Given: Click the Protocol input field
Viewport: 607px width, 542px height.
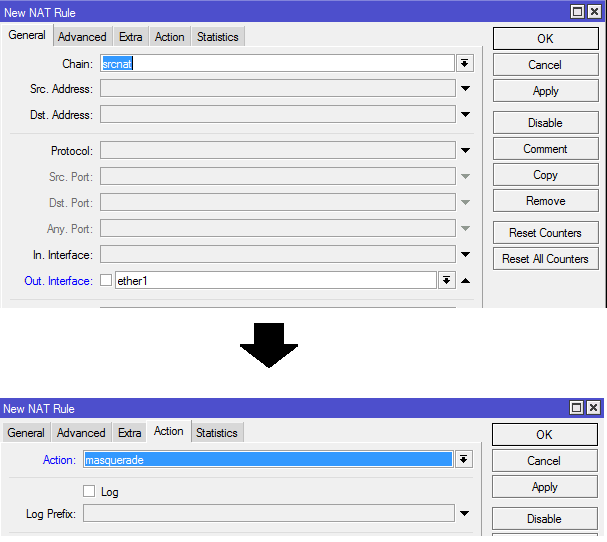Looking at the screenshot, I should pos(278,150).
